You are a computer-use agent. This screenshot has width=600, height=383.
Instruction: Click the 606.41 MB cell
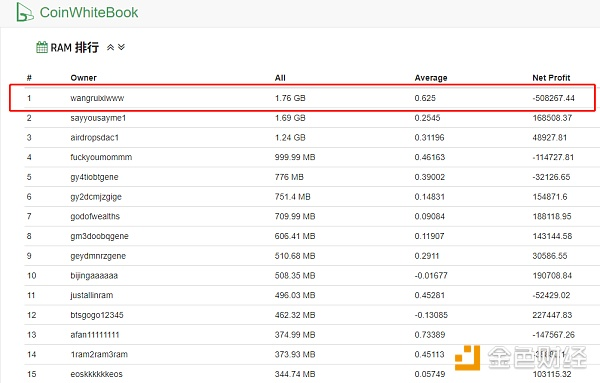(295, 236)
